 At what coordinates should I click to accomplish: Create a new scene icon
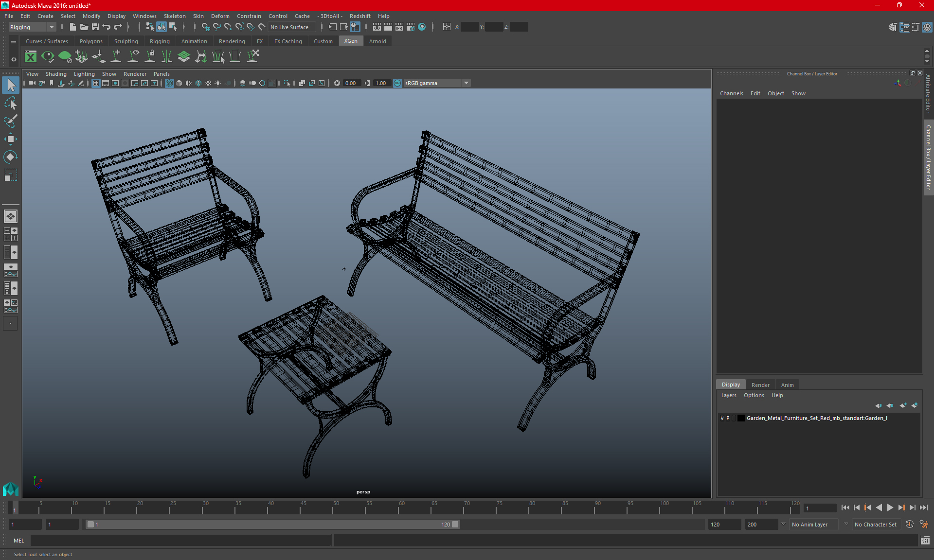[x=72, y=27]
